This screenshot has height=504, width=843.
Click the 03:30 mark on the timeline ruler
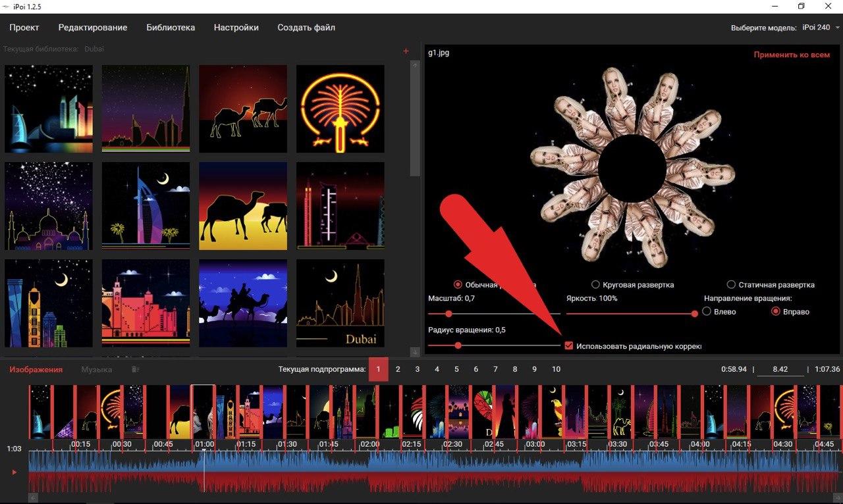(618, 444)
